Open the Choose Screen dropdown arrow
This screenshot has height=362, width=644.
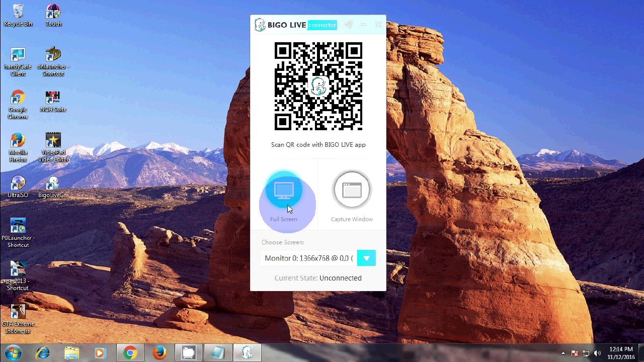366,258
